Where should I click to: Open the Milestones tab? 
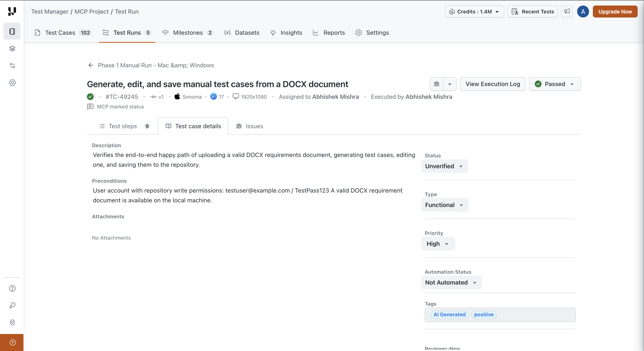(188, 33)
